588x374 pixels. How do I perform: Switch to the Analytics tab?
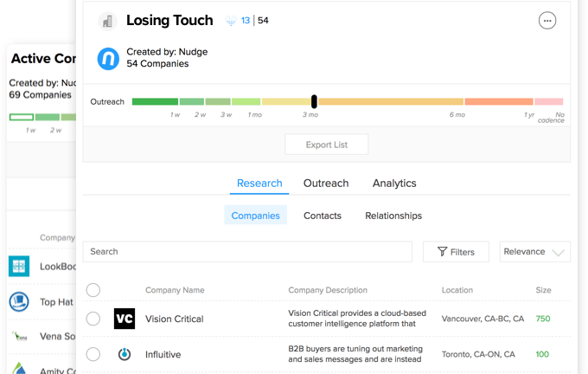(394, 184)
